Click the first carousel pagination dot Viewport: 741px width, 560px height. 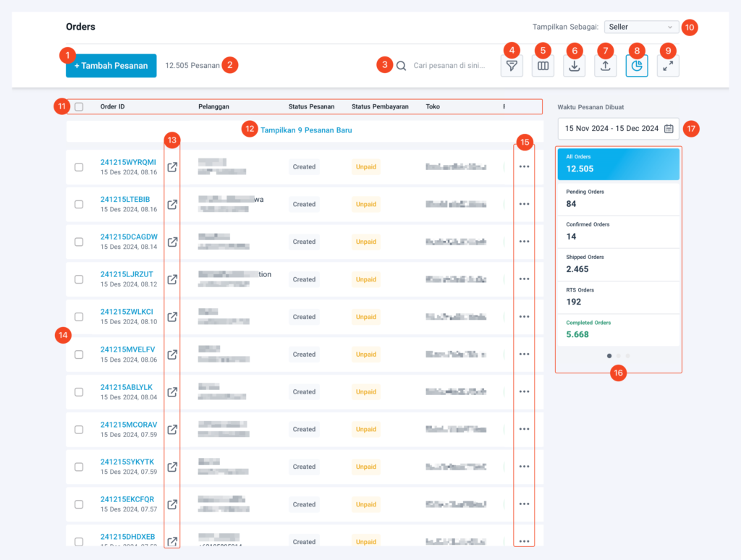tap(609, 356)
